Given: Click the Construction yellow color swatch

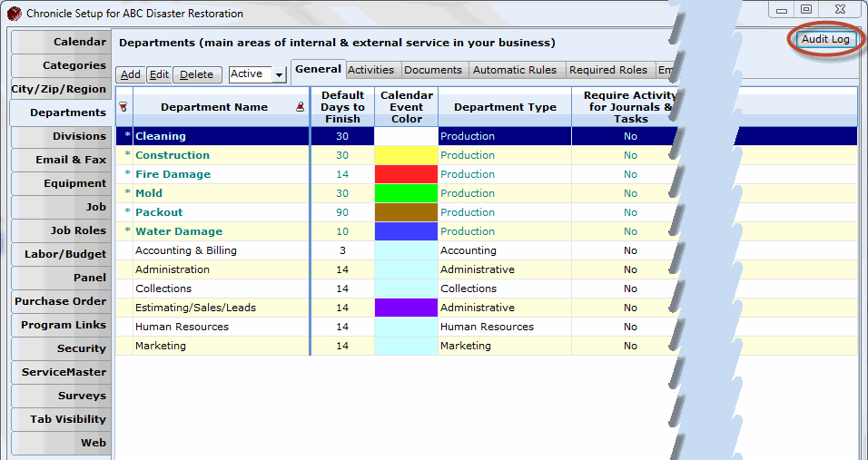Looking at the screenshot, I should (407, 155).
